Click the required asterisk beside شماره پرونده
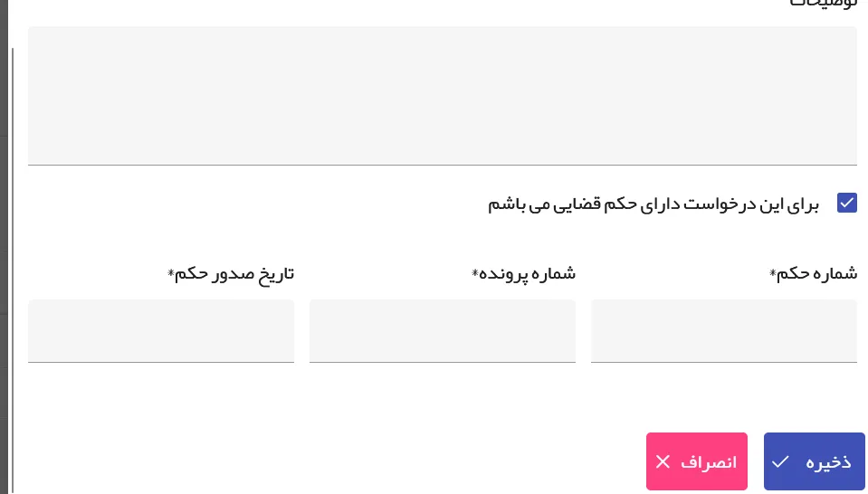The height and width of the screenshot is (494, 868). pyautogui.click(x=475, y=272)
